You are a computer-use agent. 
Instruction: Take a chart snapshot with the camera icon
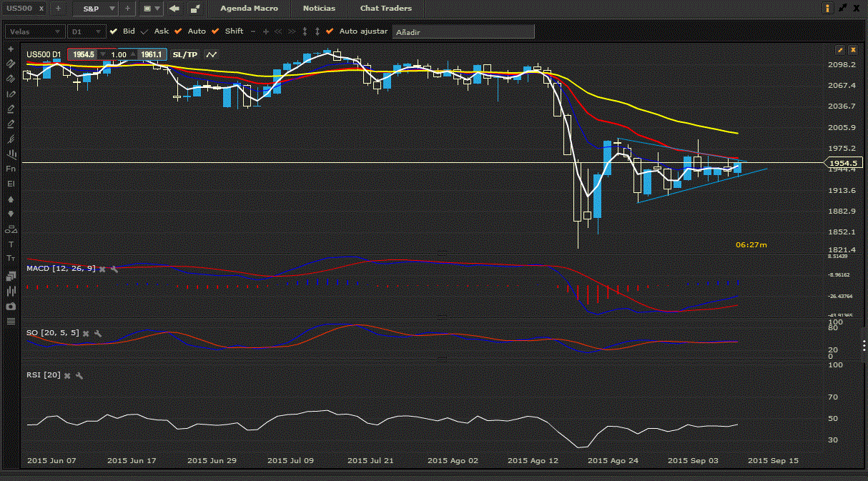(x=11, y=306)
